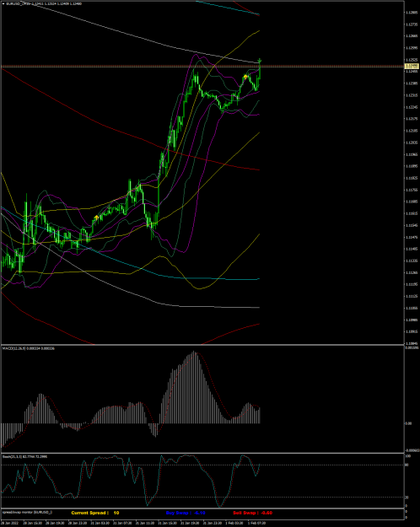The height and width of the screenshot is (527, 420).
Task: Click the 0.00 level on the MACD scale
Action: click(409, 423)
